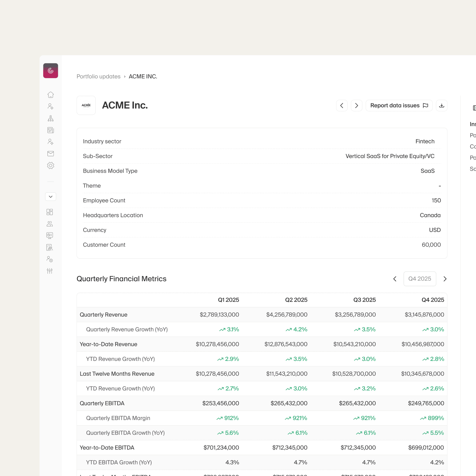Open the dashboard grid icon in sidebar
Image resolution: width=476 pixels, height=476 pixels.
[x=50, y=212]
